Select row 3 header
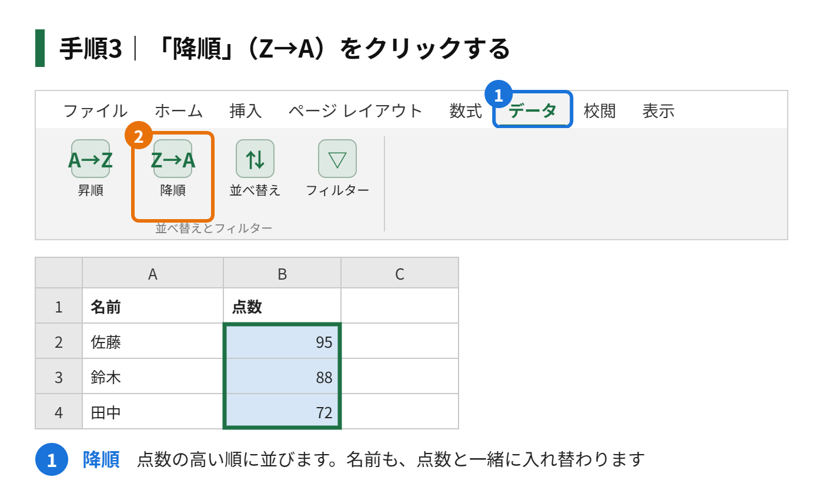Image resolution: width=823 pixels, height=504 pixels. coord(59,376)
